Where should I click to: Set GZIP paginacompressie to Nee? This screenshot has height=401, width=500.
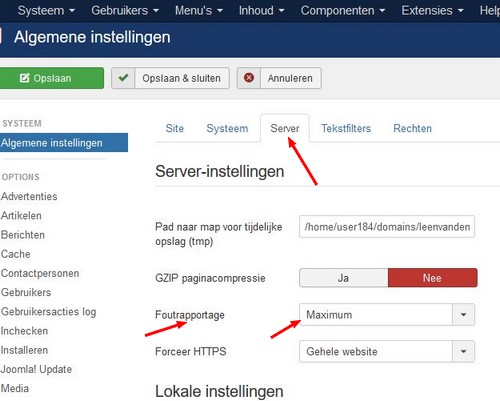[x=433, y=278]
